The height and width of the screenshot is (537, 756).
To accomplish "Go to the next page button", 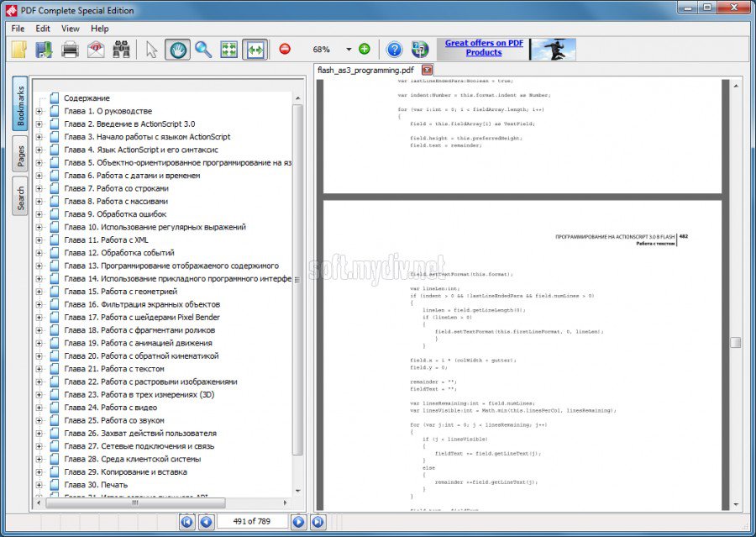I will pyautogui.click(x=298, y=522).
